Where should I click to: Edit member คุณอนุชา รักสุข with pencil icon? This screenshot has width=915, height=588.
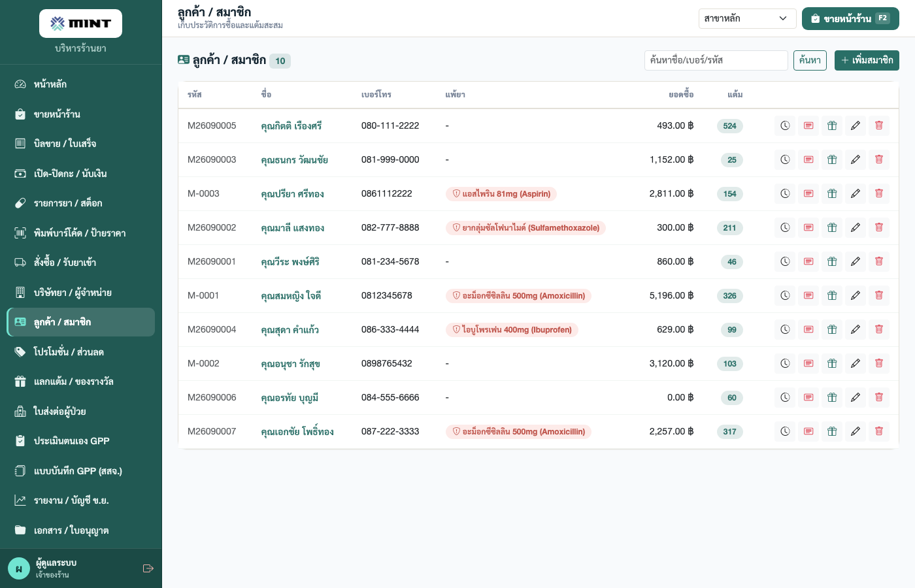pyautogui.click(x=856, y=363)
